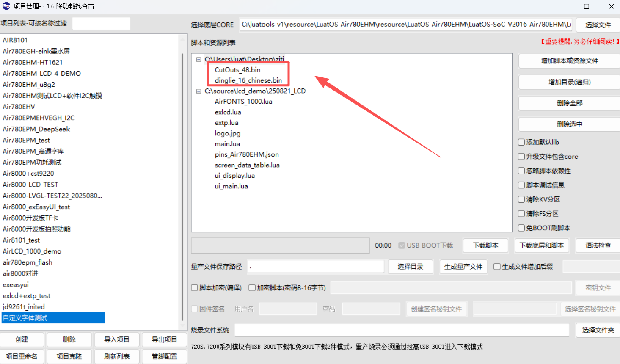Enable the 添加默认lib checkbox

point(522,142)
